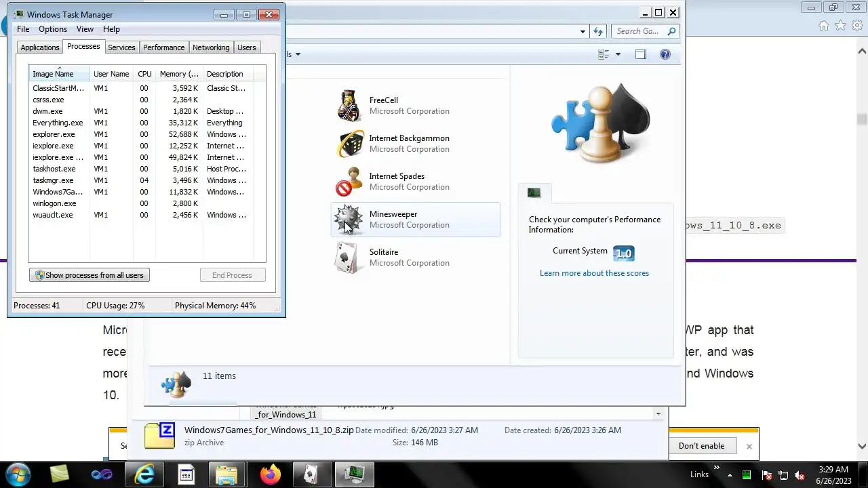This screenshot has height=488, width=868.
Task: Select the dwm.exe process row
Action: point(146,111)
